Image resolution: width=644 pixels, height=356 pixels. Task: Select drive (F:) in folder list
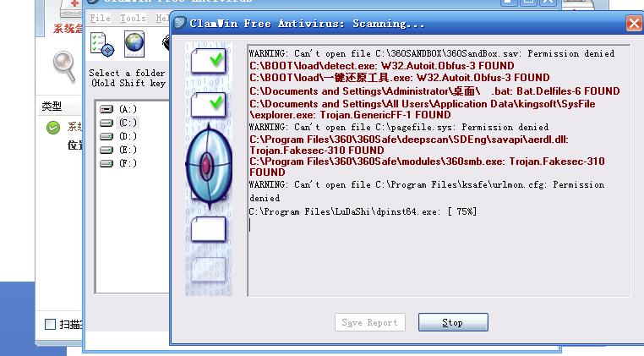118,163
